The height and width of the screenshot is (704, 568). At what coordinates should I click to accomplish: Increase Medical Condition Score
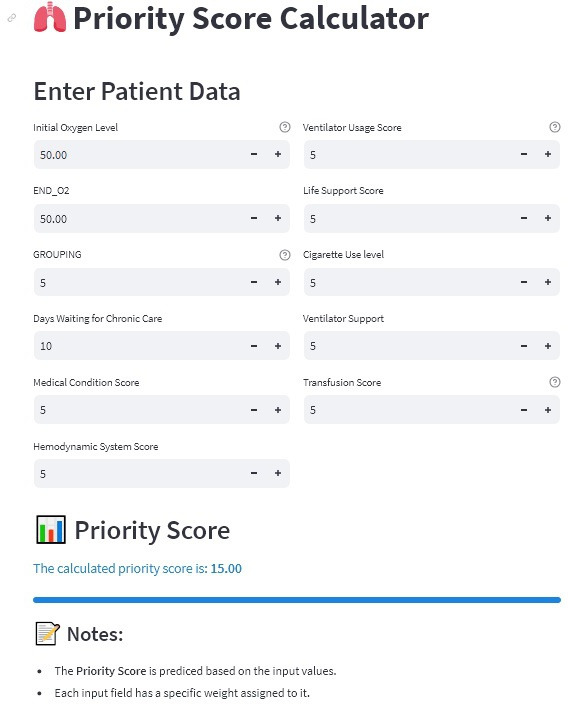278,410
